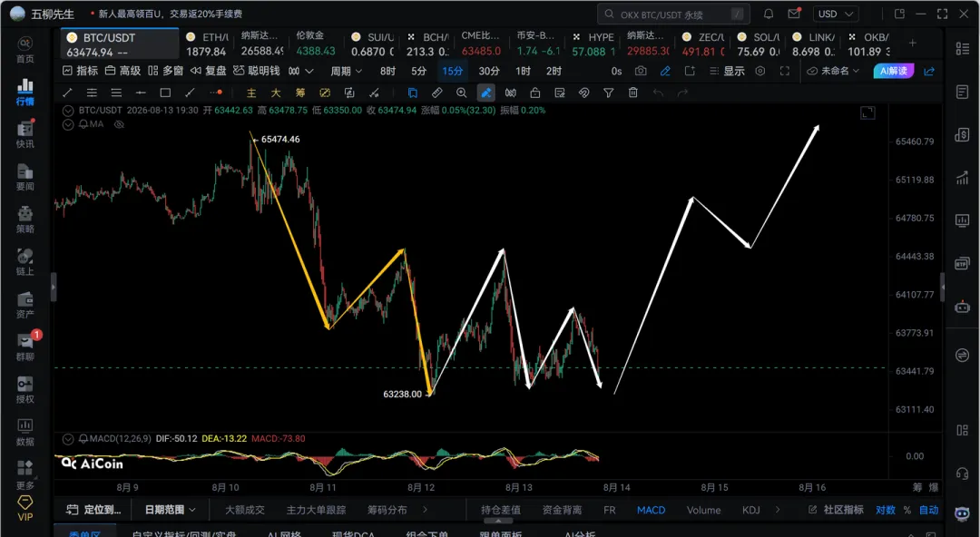Select the 15分 timeframe
The width and height of the screenshot is (980, 537).
(453, 72)
